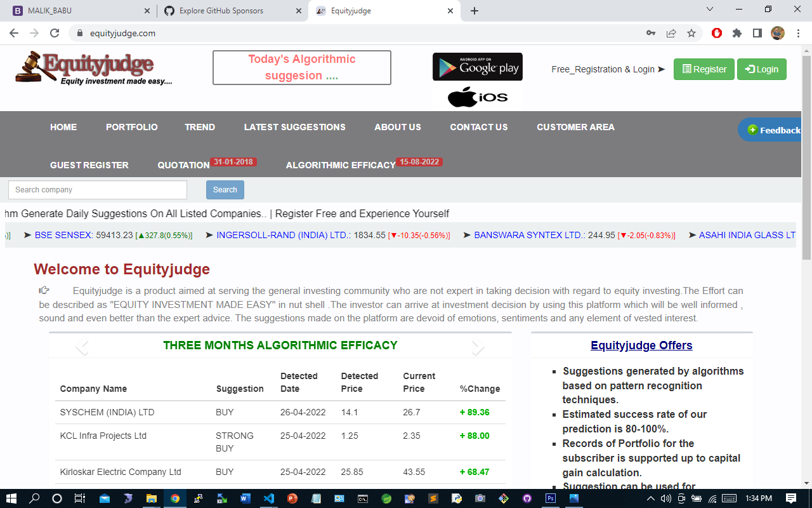This screenshot has height=508, width=812.
Task: Click the browser extensions puzzle icon
Action: (x=737, y=33)
